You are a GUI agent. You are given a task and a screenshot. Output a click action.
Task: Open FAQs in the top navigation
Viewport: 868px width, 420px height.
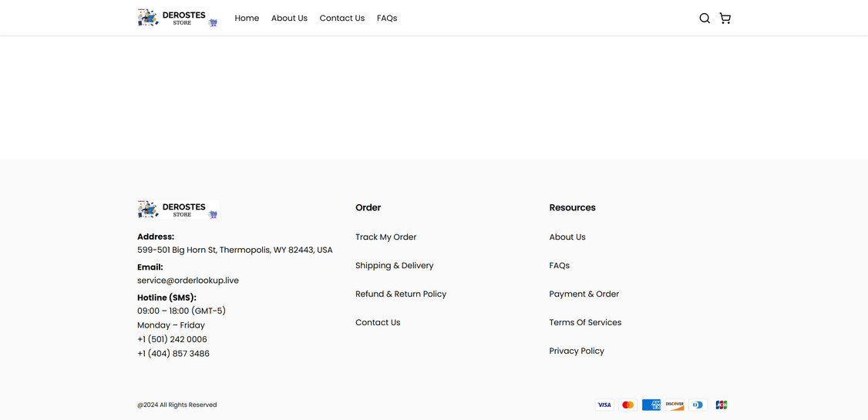387,18
